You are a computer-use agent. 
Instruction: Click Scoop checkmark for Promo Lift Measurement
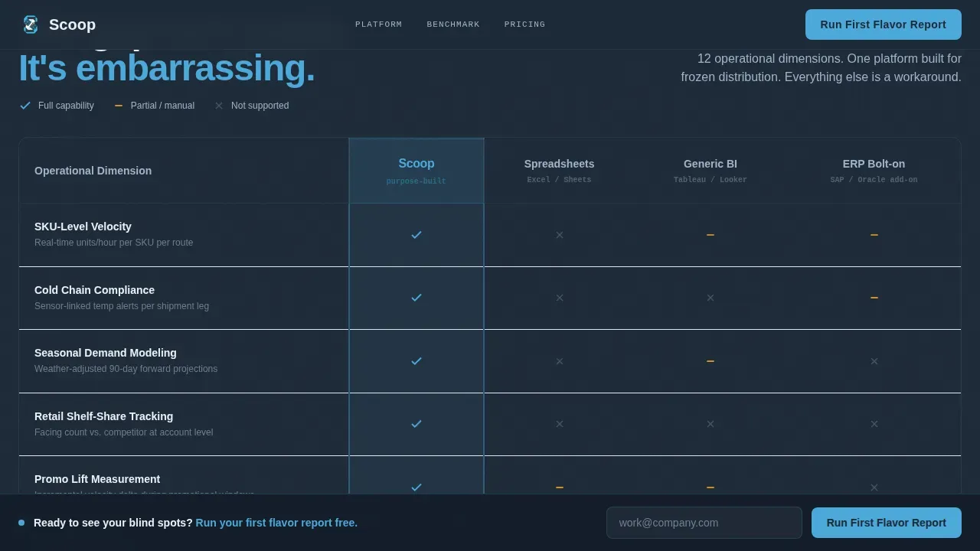coord(416,487)
